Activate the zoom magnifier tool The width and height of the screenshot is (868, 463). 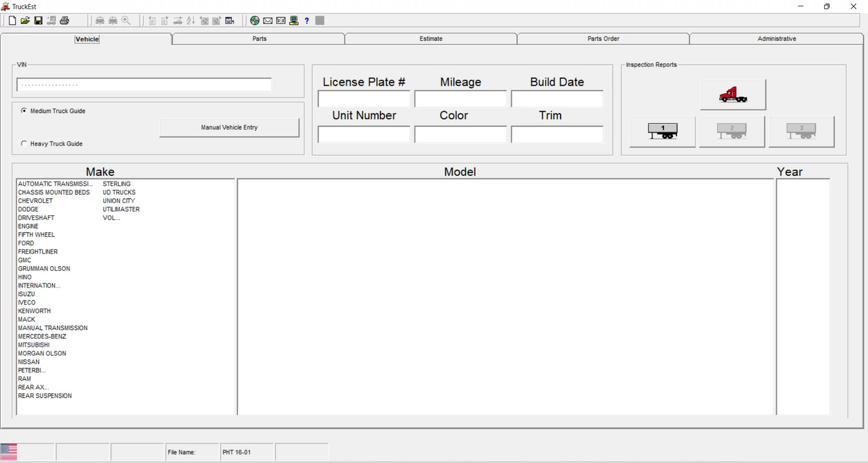(126, 20)
